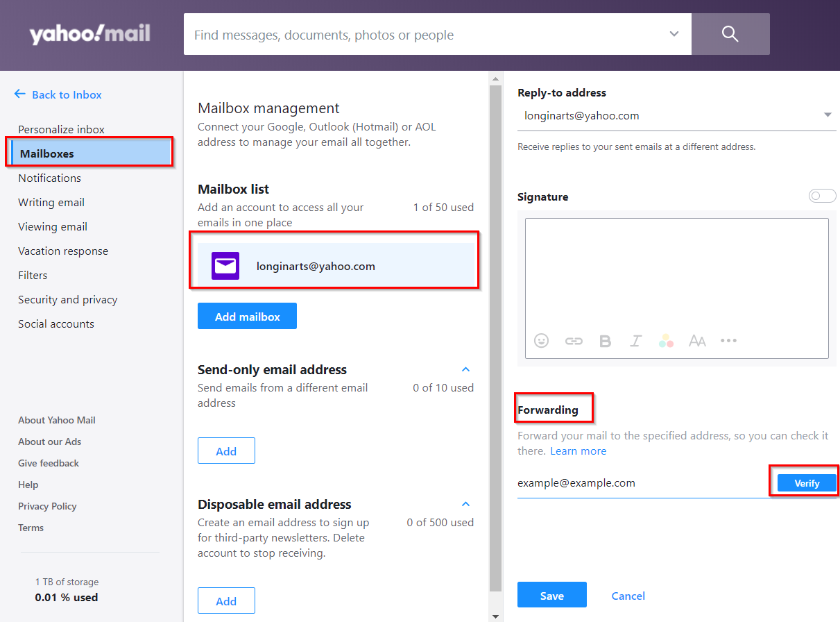The height and width of the screenshot is (622, 840).
Task: Open Personalize inbox settings
Action: click(x=61, y=129)
